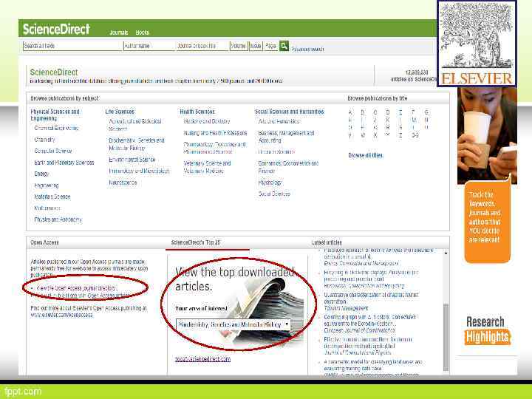Click the ScienceDirect logo in header
Screen dimensions: 532x399
tap(56, 29)
